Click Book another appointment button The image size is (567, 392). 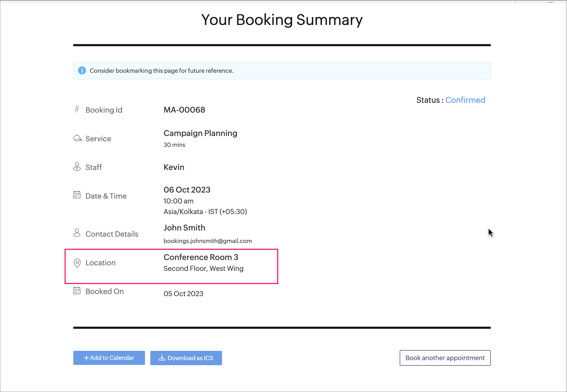445,358
